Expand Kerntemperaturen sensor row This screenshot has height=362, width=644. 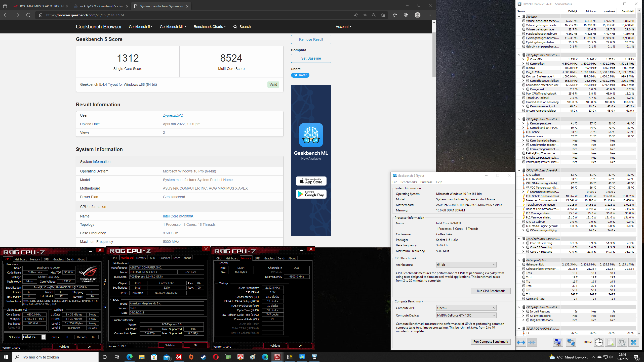point(523,123)
